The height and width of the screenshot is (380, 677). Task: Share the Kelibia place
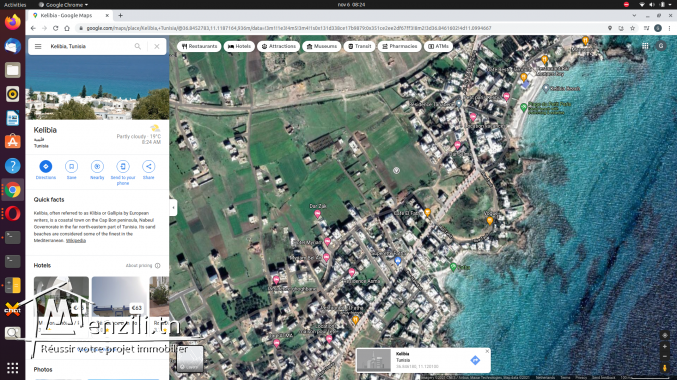click(149, 170)
